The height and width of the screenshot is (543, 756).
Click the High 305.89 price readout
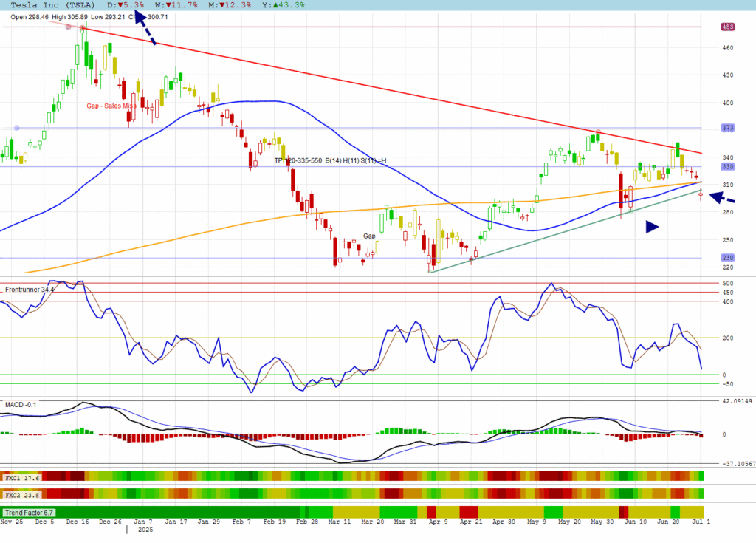click(70, 17)
